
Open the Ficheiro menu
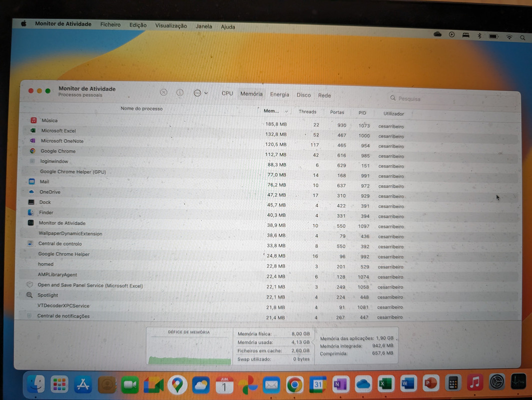(x=110, y=24)
